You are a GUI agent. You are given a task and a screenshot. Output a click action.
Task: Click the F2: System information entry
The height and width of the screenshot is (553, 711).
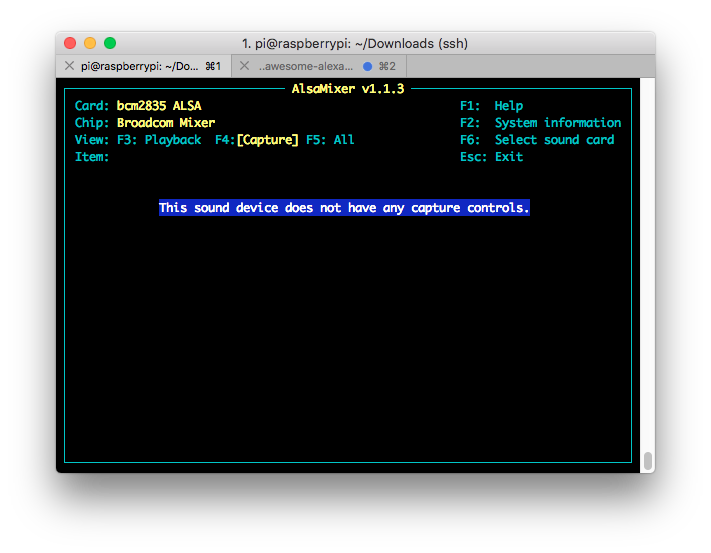[x=541, y=123]
